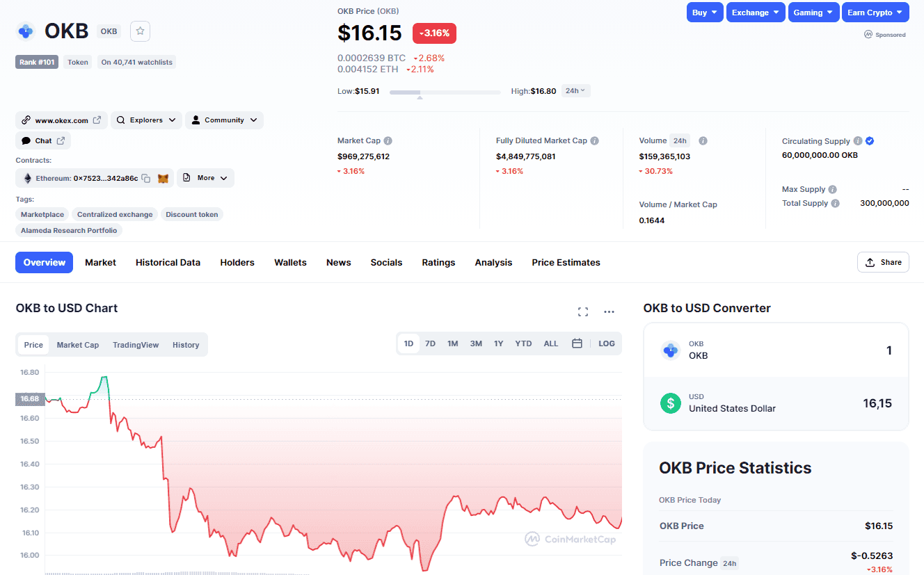The width and height of the screenshot is (924, 575).
Task: Click the OKB icon in converter
Action: tap(671, 350)
